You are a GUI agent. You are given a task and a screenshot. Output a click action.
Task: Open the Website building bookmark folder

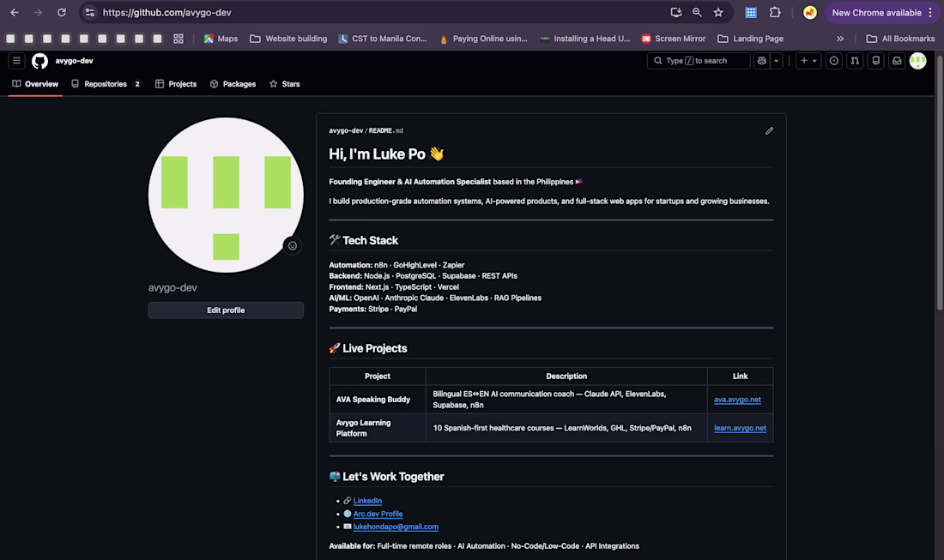click(x=288, y=39)
